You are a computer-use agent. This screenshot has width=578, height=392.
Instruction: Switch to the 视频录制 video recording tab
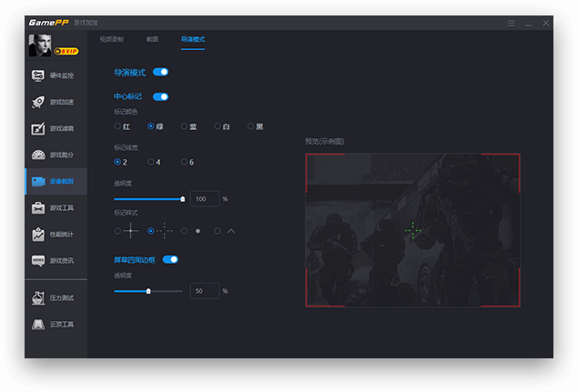(112, 39)
